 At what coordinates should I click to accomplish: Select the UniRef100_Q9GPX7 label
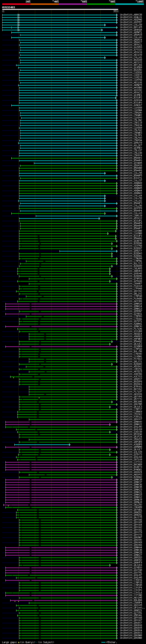point(131,379)
